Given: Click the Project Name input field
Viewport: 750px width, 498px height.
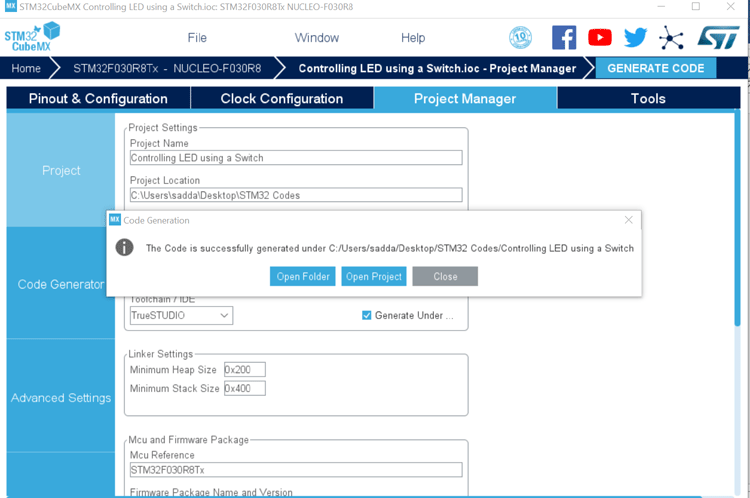Looking at the screenshot, I should click(x=296, y=158).
